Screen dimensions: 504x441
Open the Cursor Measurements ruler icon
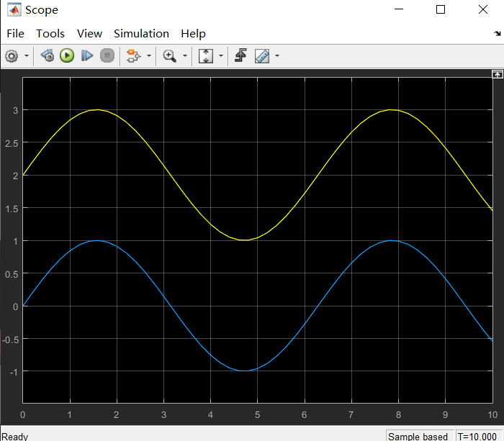[262, 56]
